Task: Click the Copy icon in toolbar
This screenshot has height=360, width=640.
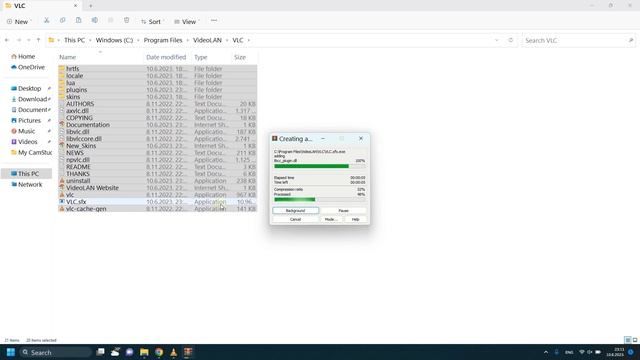Action: point(62,20)
